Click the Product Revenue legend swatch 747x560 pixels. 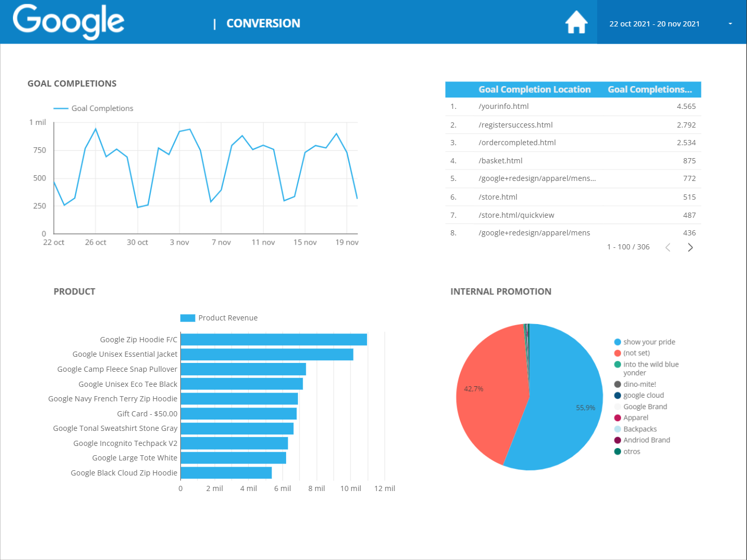coord(188,318)
